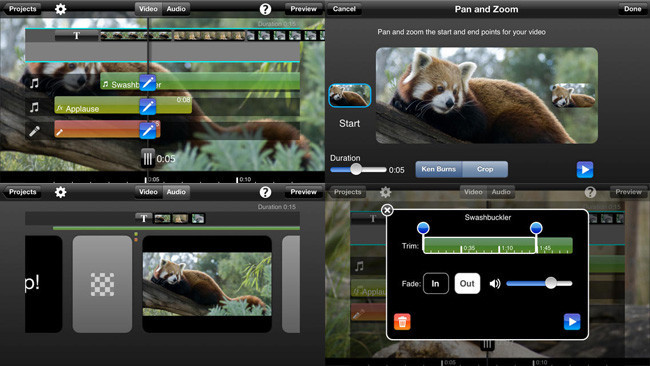Choose the Ken Burns mode
Image resolution: width=650 pixels, height=366 pixels.
[x=439, y=169]
